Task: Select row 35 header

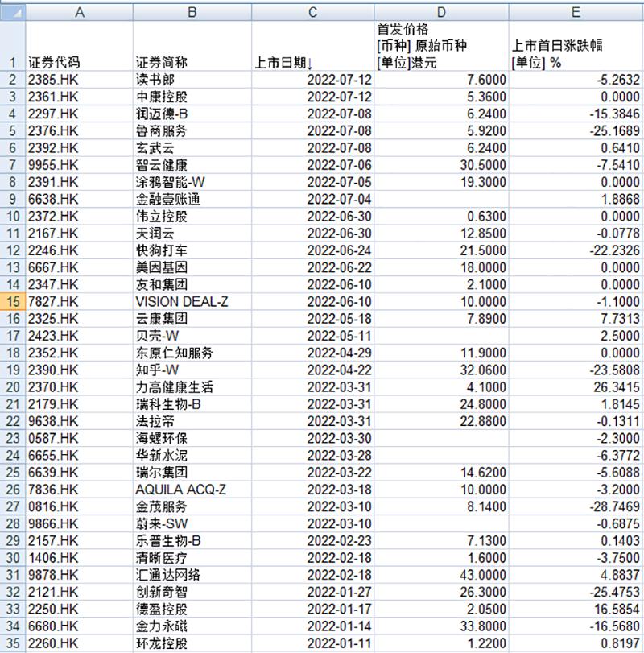Action: click(x=13, y=643)
